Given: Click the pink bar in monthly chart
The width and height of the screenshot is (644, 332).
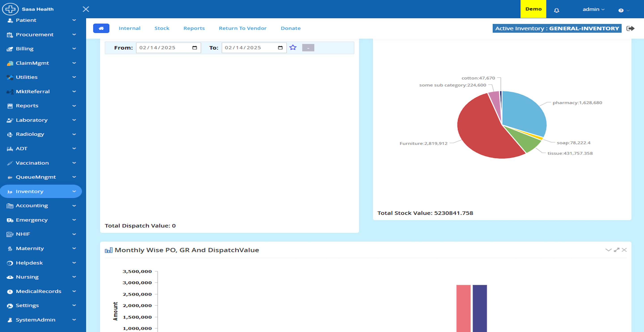Looking at the screenshot, I should pos(464,308).
